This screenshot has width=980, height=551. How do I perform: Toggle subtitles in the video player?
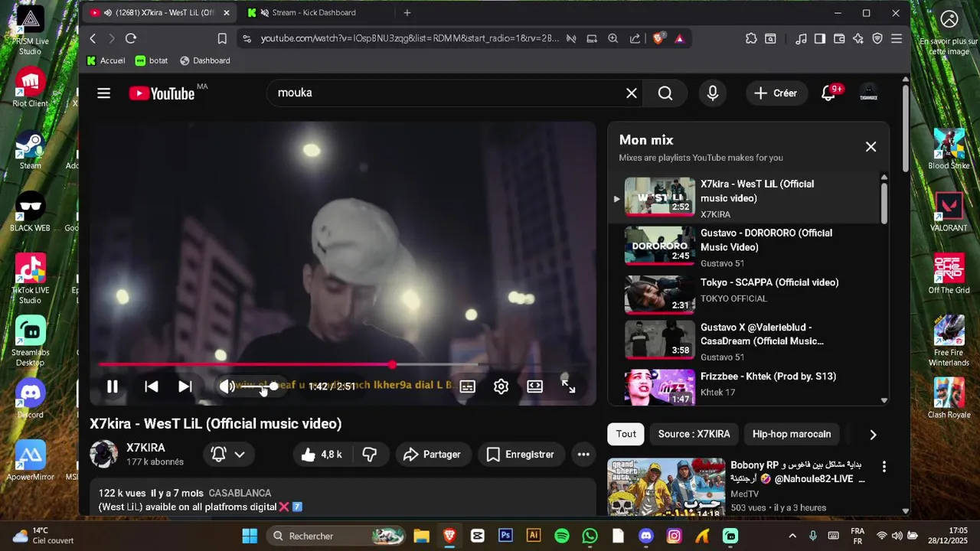(467, 386)
